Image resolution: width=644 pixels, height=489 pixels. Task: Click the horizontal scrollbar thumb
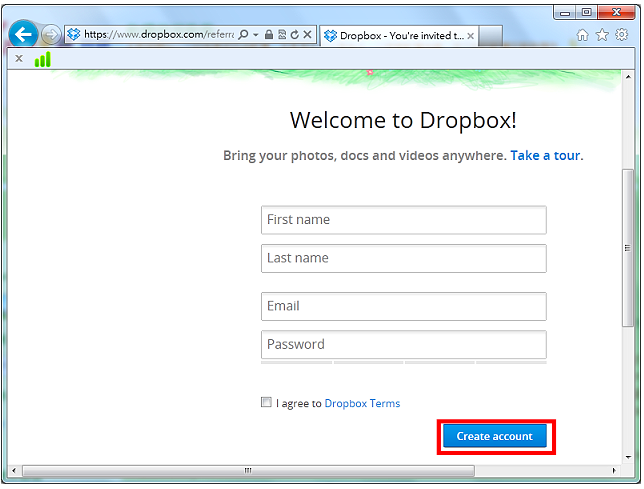[x=248, y=471]
